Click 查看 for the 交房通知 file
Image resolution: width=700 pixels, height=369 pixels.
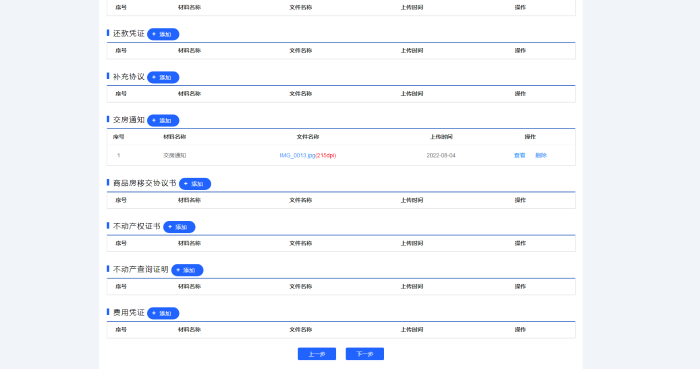click(x=519, y=155)
